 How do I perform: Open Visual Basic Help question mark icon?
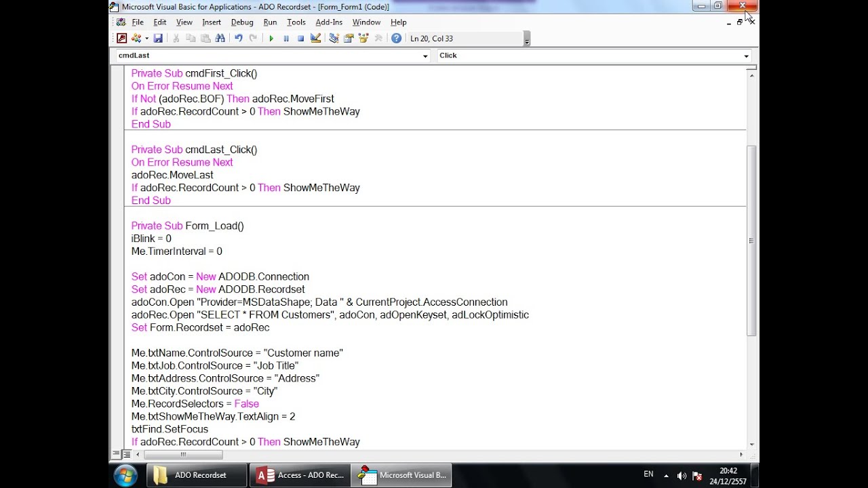(x=396, y=39)
